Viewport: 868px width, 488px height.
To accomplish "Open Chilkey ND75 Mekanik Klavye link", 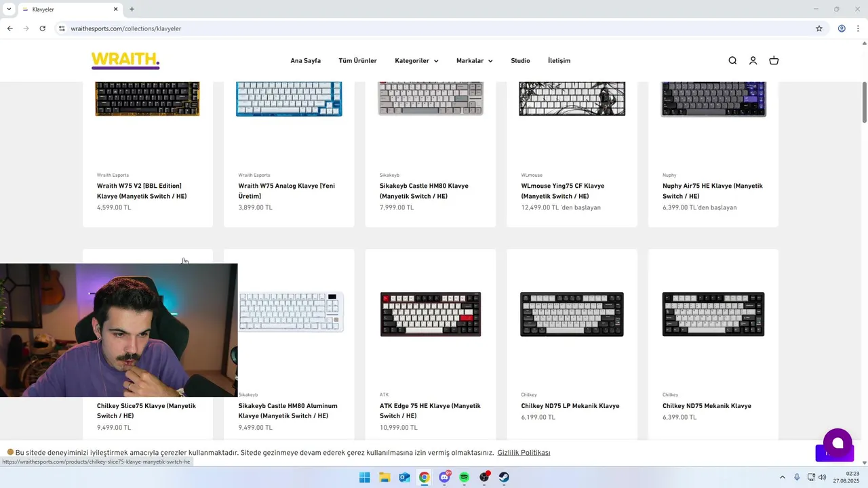I will (707, 406).
